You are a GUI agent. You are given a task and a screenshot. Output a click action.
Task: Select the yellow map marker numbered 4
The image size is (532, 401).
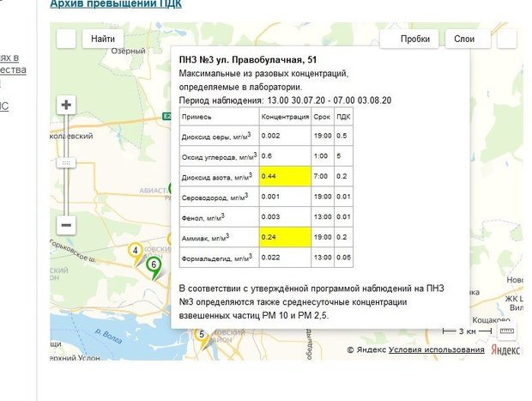point(135,252)
